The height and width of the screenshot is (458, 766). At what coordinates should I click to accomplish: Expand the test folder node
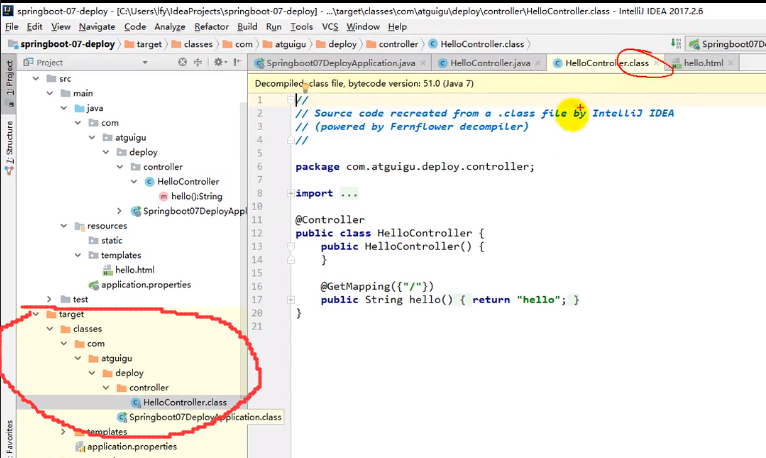coord(49,299)
